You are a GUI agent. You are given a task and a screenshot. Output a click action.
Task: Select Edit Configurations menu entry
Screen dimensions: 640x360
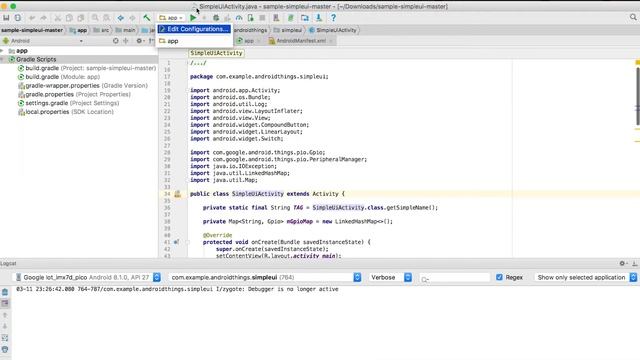tap(195, 29)
